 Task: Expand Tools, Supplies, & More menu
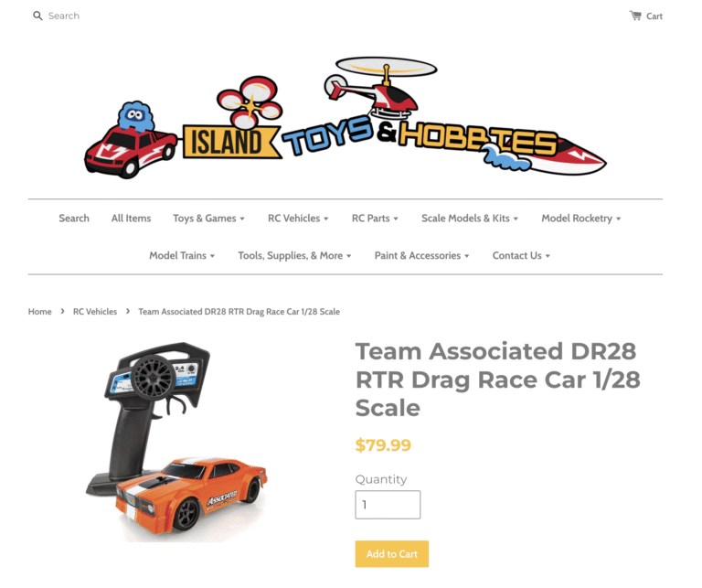click(x=294, y=255)
